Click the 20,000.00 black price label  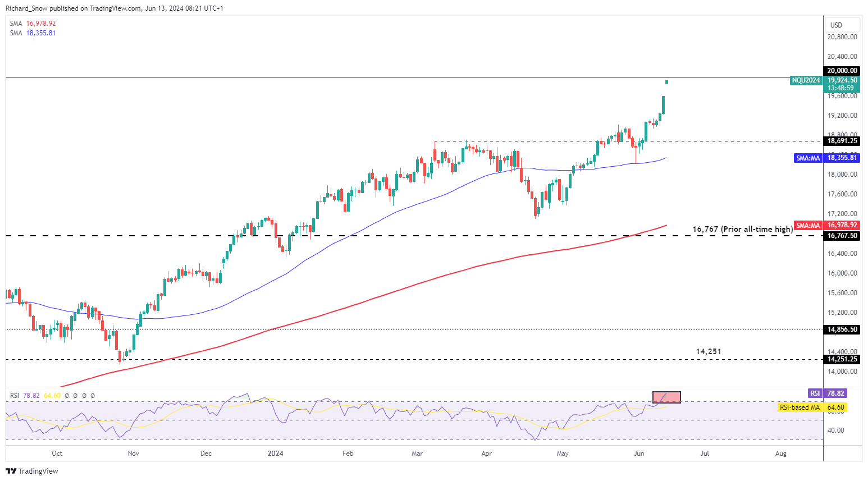pos(842,71)
